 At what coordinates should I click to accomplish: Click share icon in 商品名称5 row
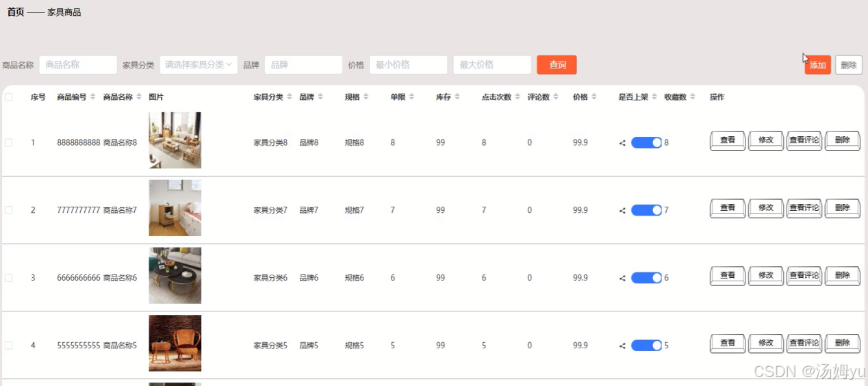[622, 346]
